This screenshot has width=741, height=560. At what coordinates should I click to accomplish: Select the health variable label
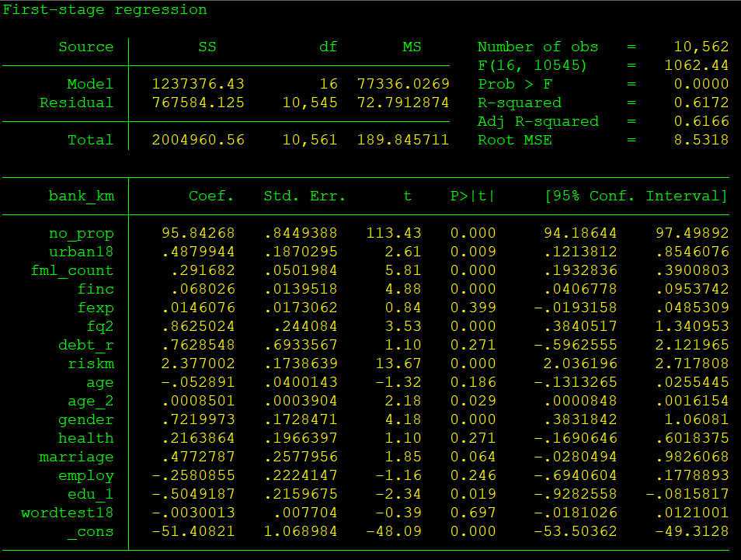(86, 439)
